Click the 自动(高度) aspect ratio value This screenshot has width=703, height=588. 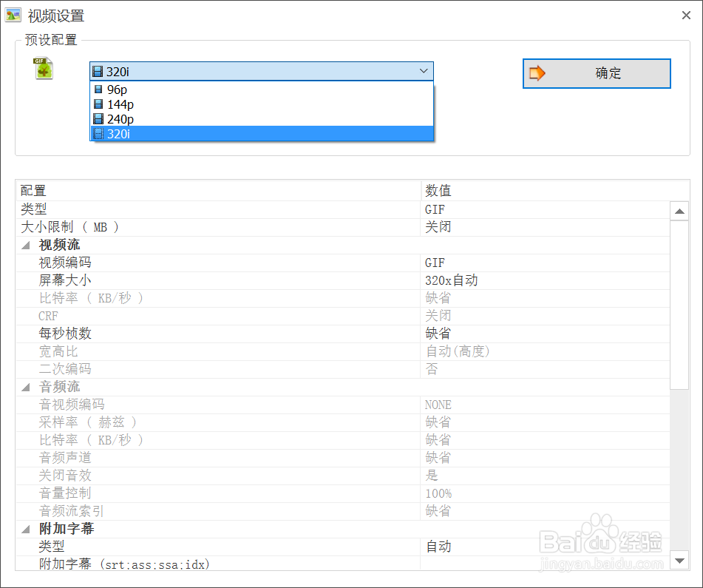[x=458, y=351]
